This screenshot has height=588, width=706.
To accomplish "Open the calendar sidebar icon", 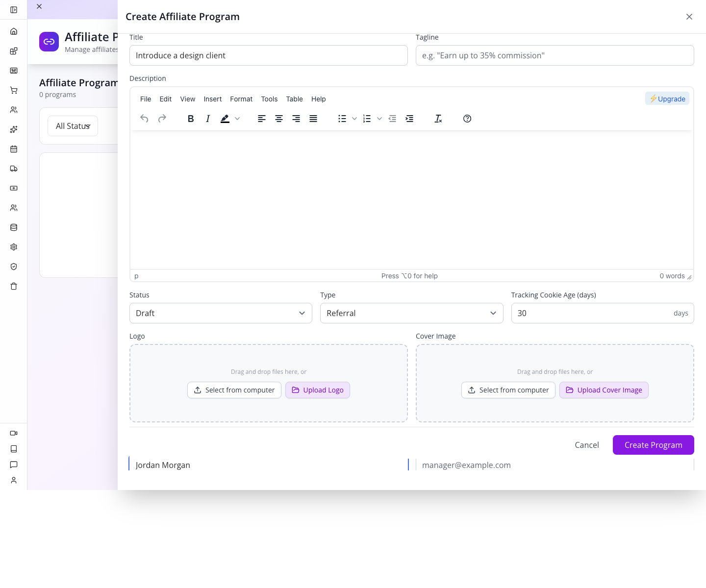I will (x=14, y=149).
